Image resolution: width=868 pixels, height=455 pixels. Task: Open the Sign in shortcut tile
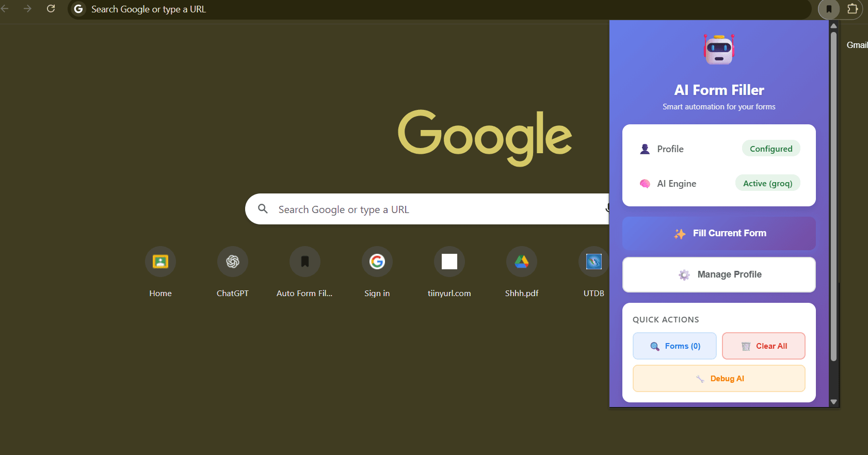pyautogui.click(x=377, y=272)
